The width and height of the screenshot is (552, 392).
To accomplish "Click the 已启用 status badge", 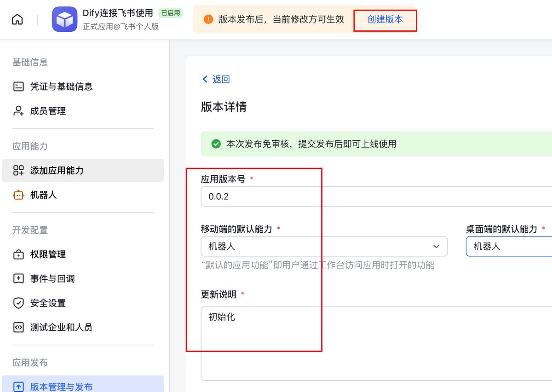I will [x=170, y=13].
